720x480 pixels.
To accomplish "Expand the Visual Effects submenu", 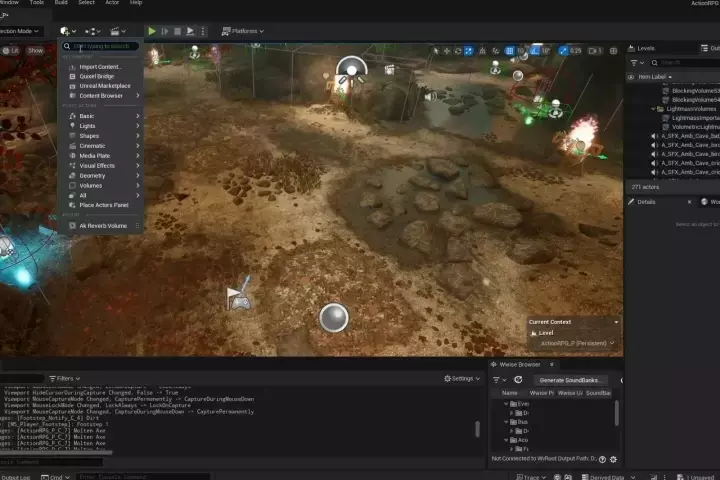I will (101, 165).
